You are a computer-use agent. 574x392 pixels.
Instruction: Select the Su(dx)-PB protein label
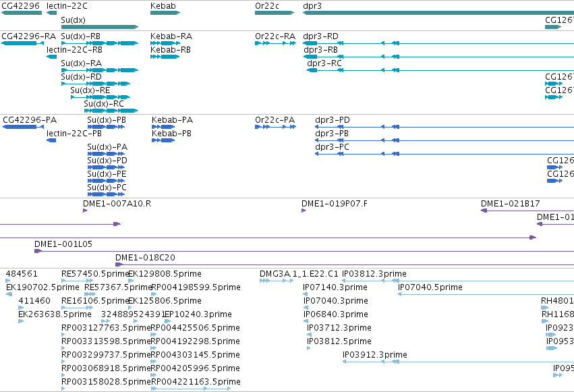click(x=107, y=120)
